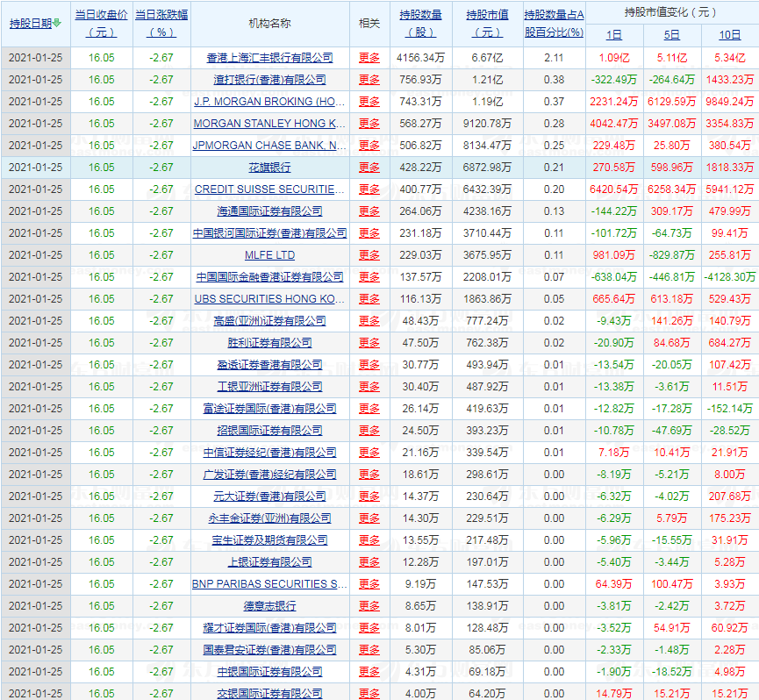Open 香港上海汇丰银行有限公司 institution link
The height and width of the screenshot is (700, 759).
tap(269, 58)
